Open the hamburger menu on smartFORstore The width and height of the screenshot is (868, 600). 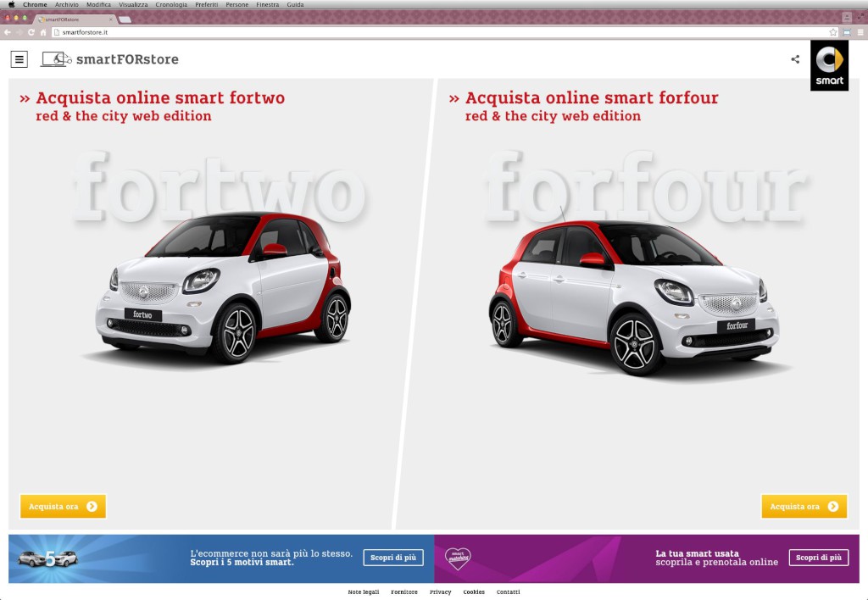(x=19, y=59)
